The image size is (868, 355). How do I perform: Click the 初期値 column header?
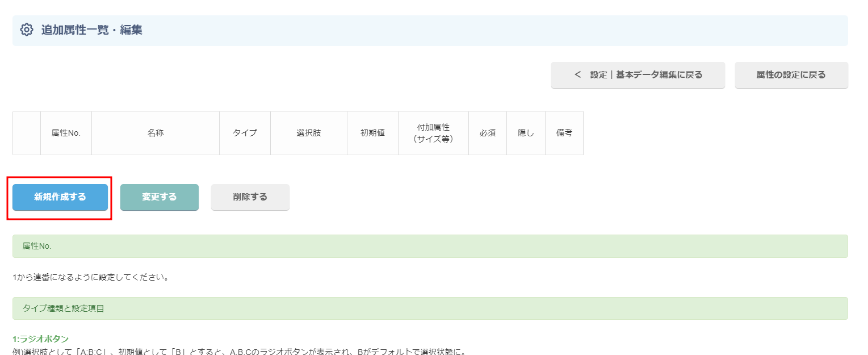(x=372, y=133)
